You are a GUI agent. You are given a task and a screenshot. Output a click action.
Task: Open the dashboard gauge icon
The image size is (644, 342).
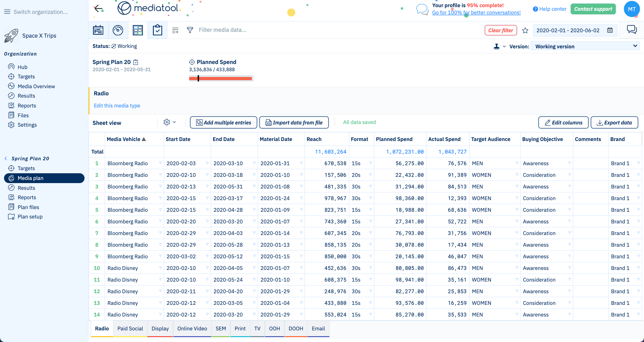[118, 30]
